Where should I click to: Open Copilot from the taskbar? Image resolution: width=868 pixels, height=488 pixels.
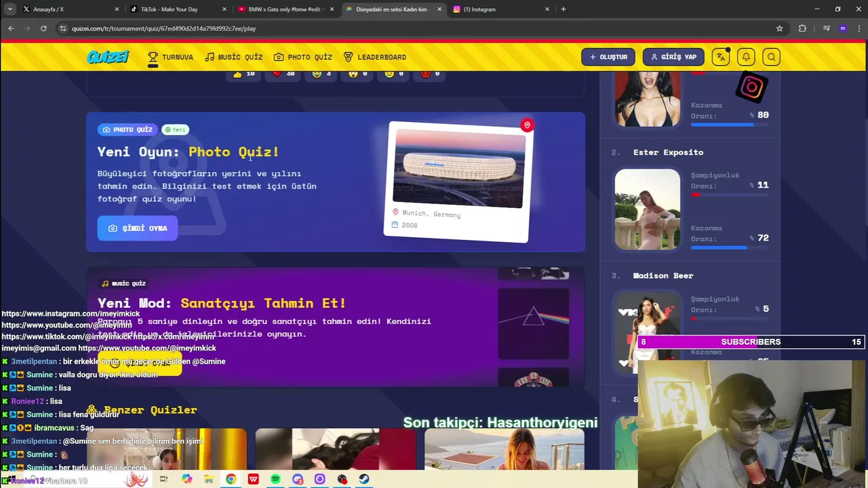[186, 479]
